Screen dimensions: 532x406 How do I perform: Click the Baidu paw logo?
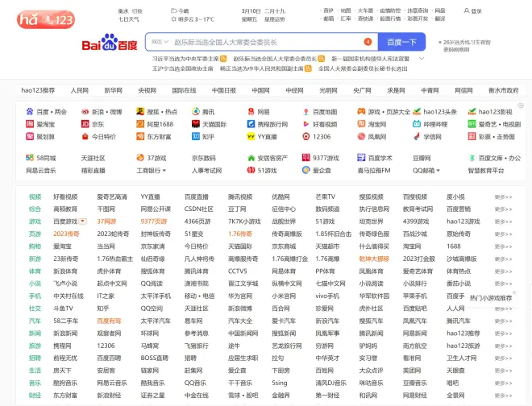[110, 42]
